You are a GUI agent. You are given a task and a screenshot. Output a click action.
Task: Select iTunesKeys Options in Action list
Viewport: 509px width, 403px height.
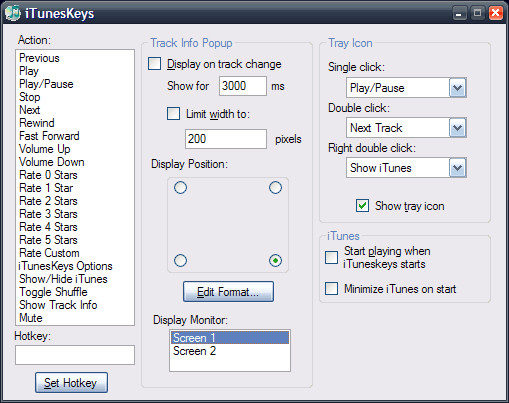tap(75, 266)
